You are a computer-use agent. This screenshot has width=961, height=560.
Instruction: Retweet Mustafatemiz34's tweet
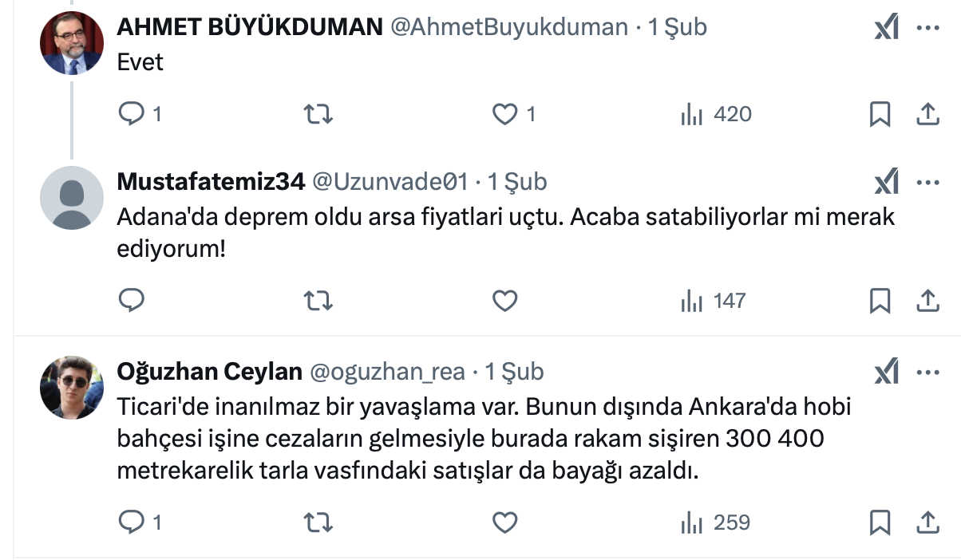(319, 301)
